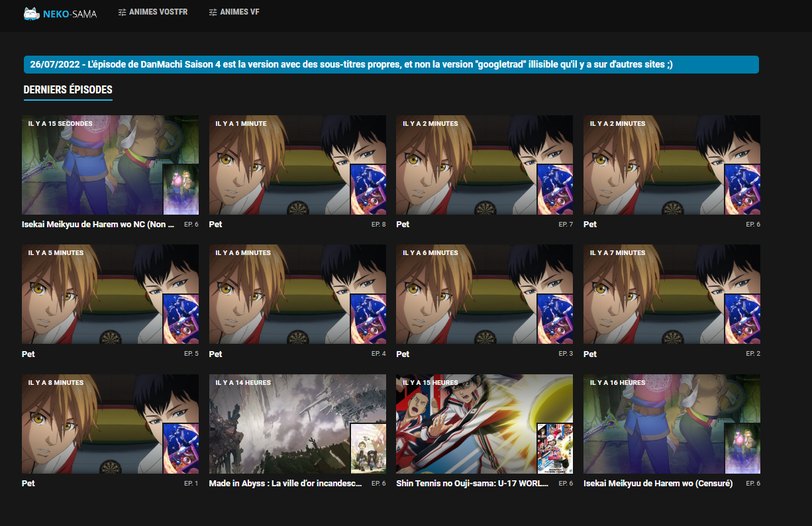This screenshot has height=526, width=812.
Task: Open the 'Pet' title link for episode 8
Action: [216, 225]
